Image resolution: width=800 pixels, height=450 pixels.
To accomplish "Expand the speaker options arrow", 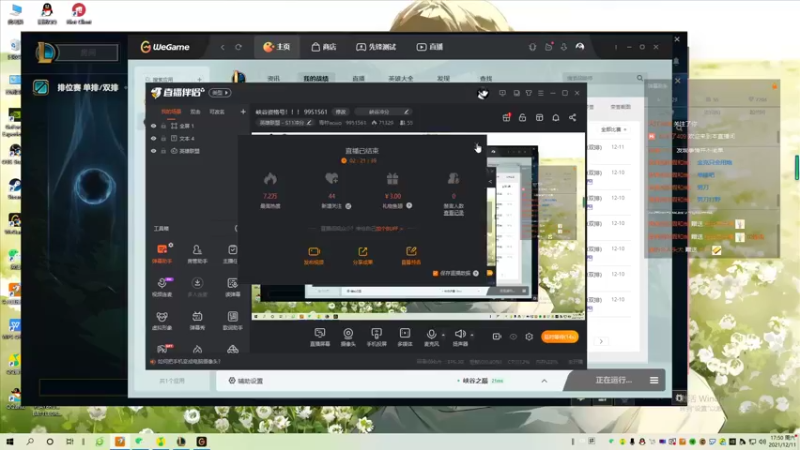I will coord(472,335).
